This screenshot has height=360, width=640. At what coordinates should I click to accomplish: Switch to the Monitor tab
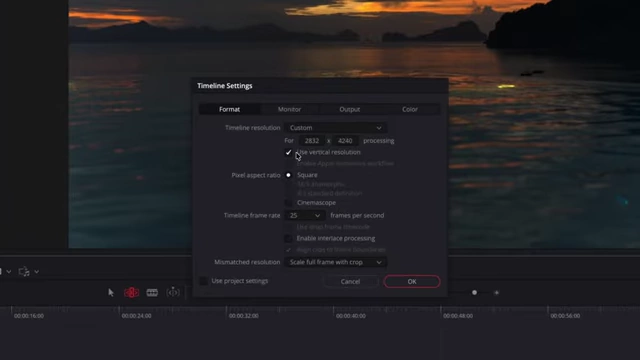[289, 109]
